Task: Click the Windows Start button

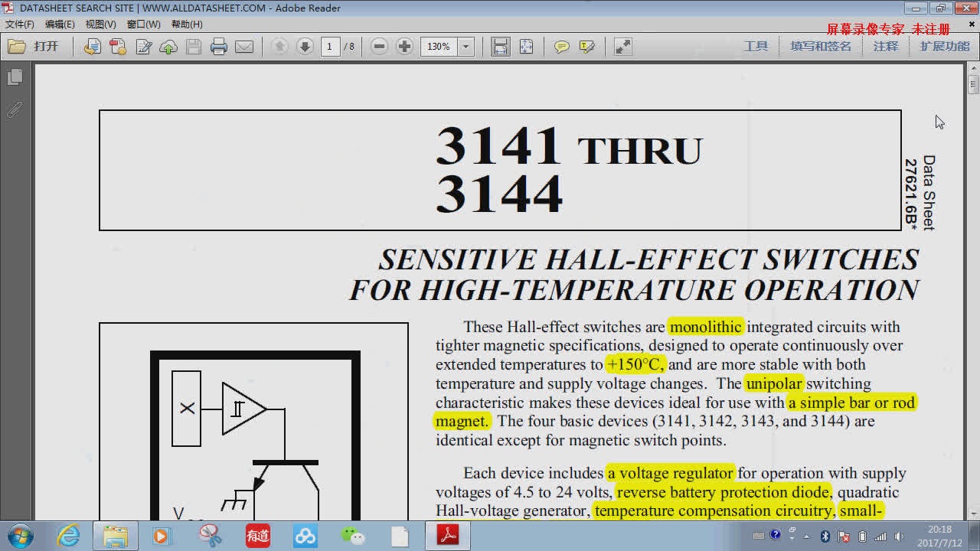Action: point(20,536)
